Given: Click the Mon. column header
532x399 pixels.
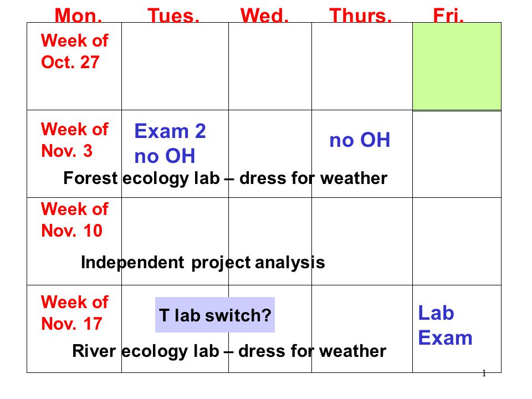Looking at the screenshot, I should [78, 16].
